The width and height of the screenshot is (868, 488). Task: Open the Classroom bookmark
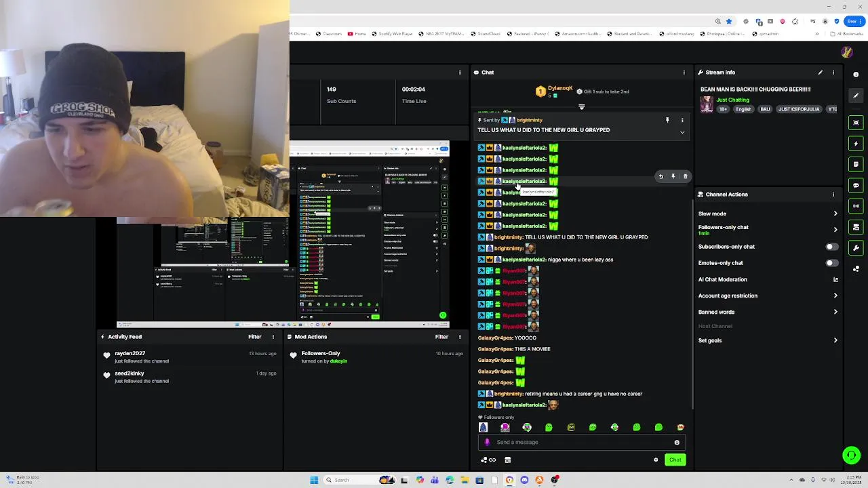(328, 34)
